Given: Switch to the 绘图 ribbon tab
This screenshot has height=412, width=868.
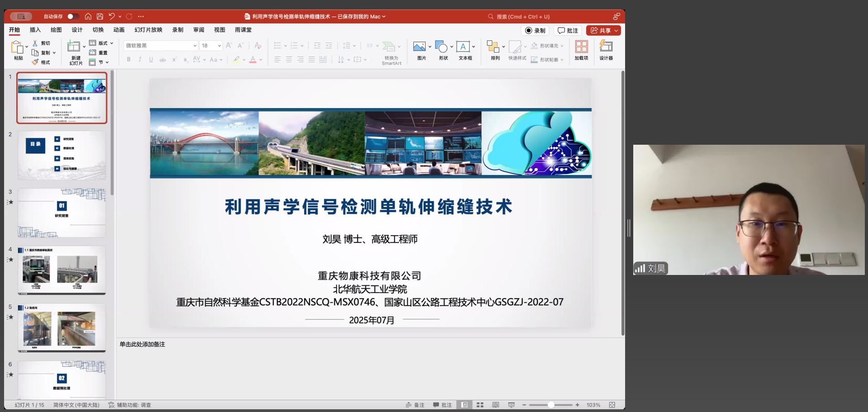Looking at the screenshot, I should (56, 30).
